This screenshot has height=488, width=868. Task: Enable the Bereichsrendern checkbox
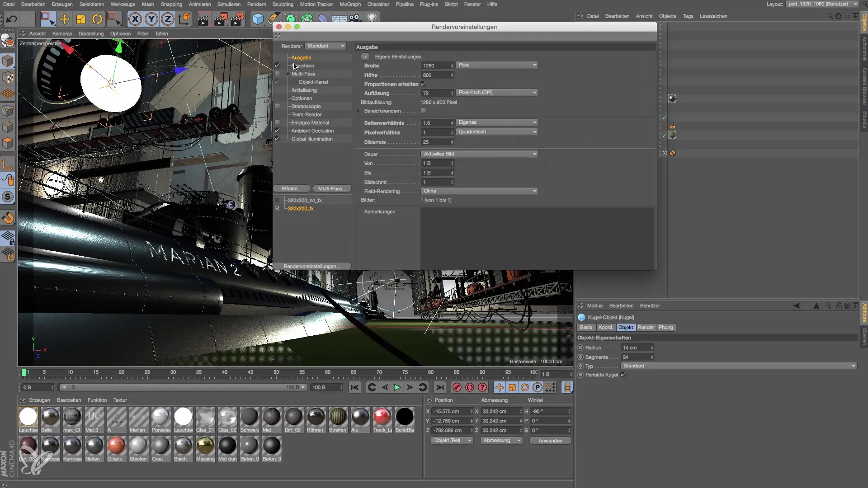click(424, 111)
